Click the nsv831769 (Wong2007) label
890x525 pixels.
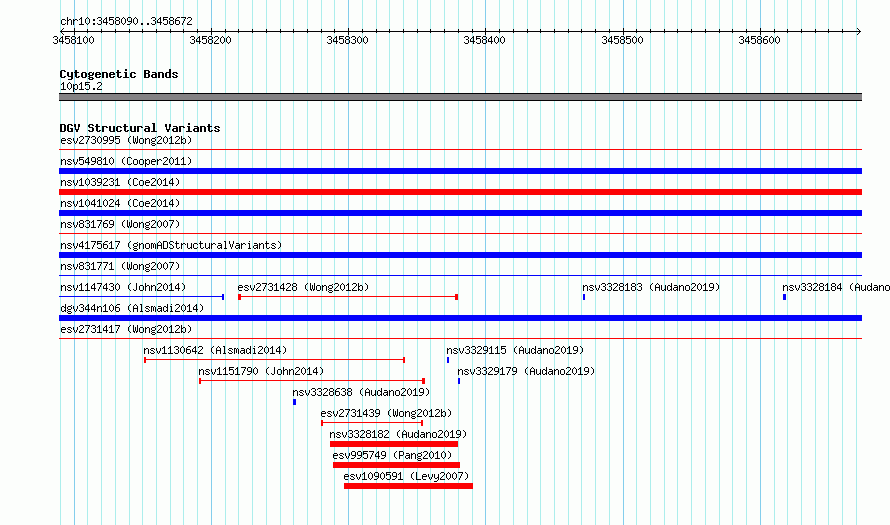coord(120,224)
